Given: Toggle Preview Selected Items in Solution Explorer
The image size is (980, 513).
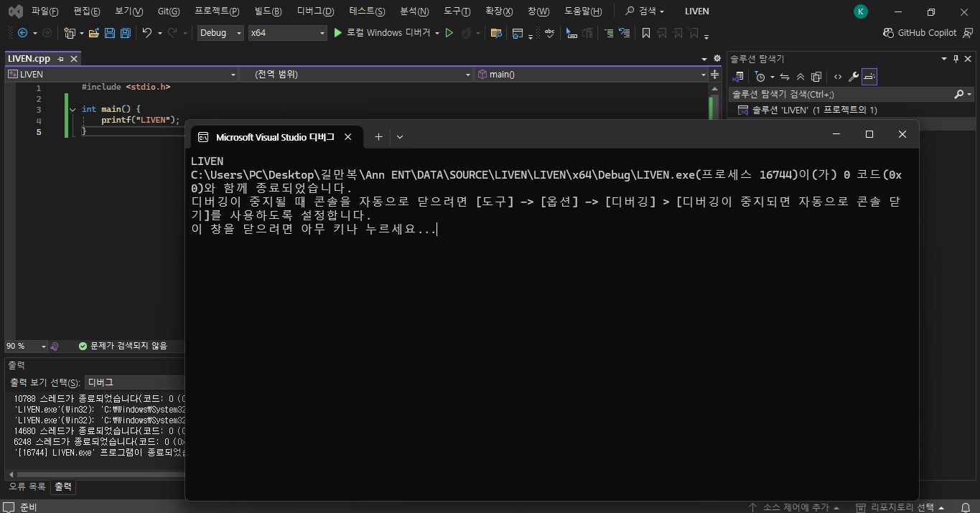Looking at the screenshot, I should [869, 77].
